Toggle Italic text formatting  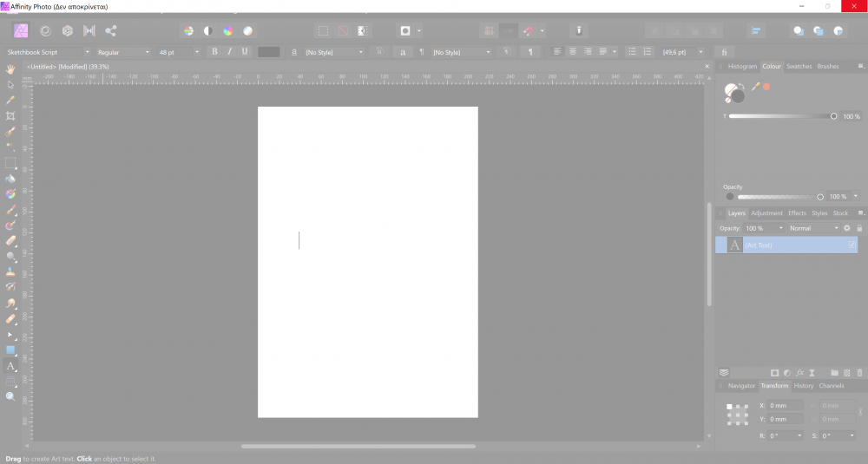coord(230,52)
